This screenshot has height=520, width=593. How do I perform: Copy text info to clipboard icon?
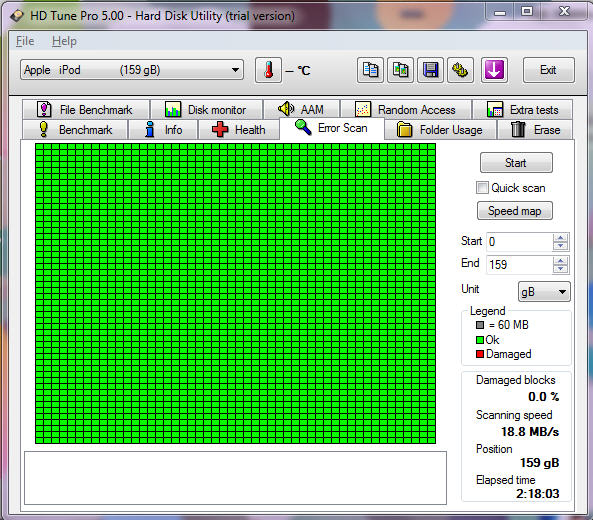(x=370, y=70)
